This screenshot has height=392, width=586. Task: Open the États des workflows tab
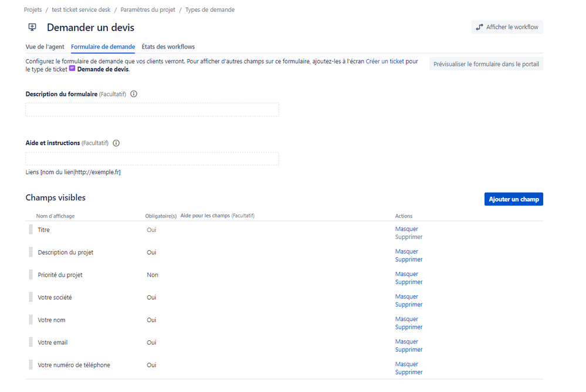(168, 47)
